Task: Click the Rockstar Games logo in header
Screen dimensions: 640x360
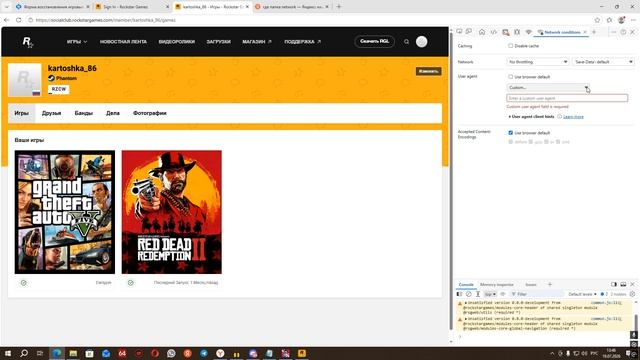Action: [x=27, y=42]
